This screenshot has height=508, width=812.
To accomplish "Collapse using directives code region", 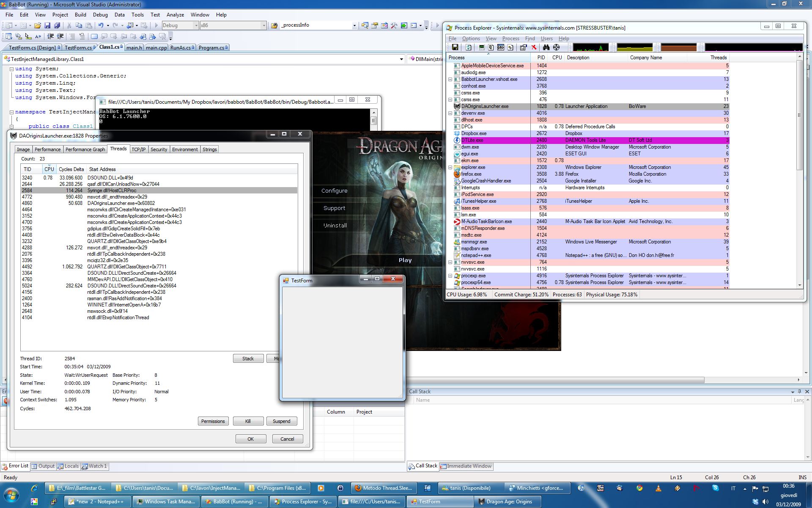I will click(11, 69).
